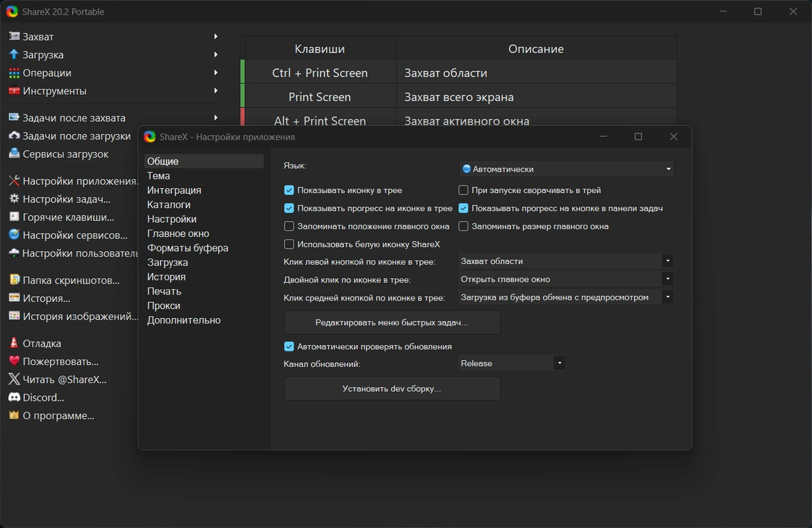
Task: Select the Общие settings tab
Action: 204,161
